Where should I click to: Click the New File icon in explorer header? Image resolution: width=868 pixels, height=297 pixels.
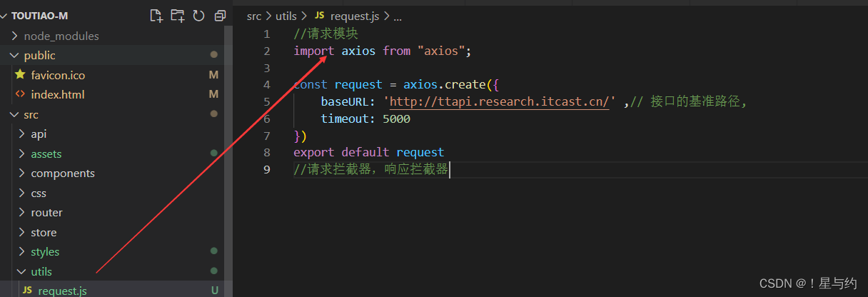tap(156, 16)
